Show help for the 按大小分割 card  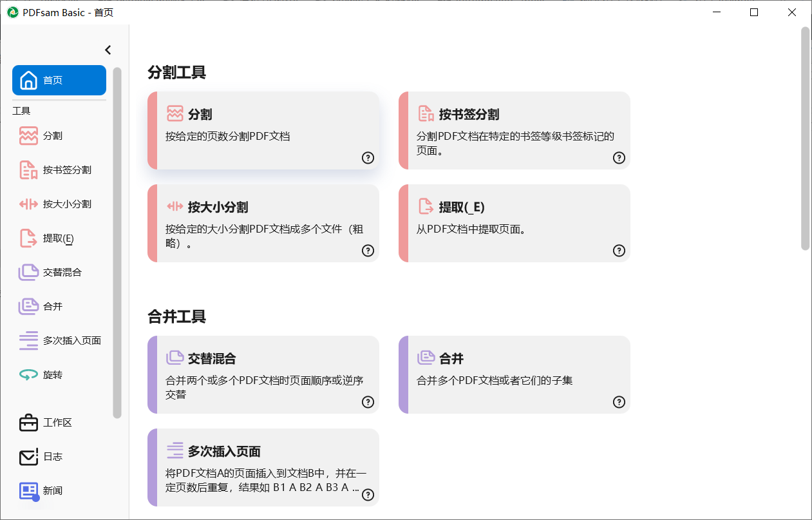pyautogui.click(x=368, y=251)
